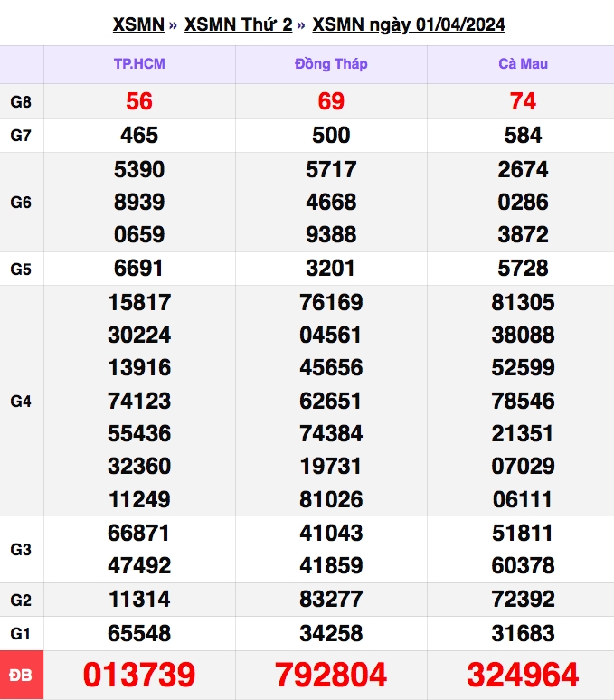Click G4 number 15817

pos(139,303)
